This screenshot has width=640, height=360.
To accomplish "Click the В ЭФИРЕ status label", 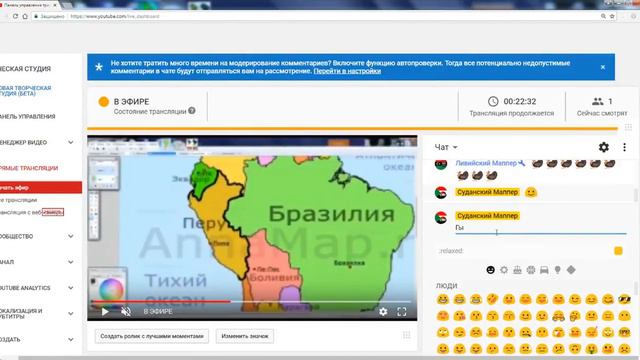I will (131, 102).
